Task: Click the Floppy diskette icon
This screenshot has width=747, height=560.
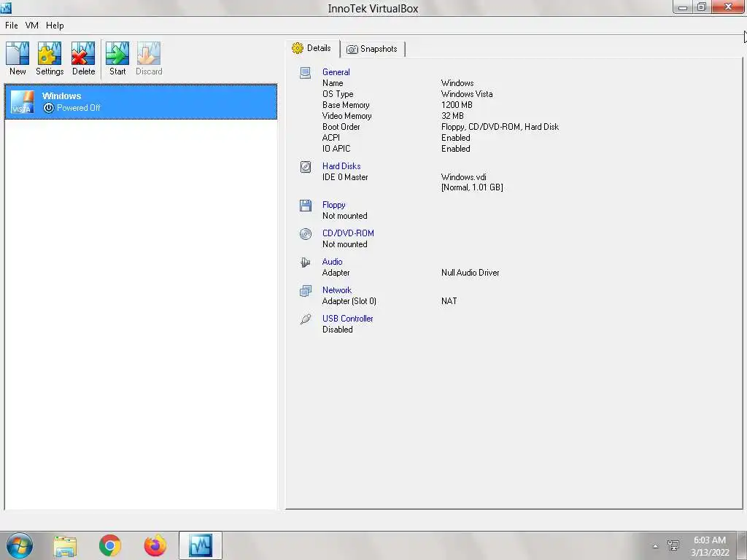Action: (306, 205)
